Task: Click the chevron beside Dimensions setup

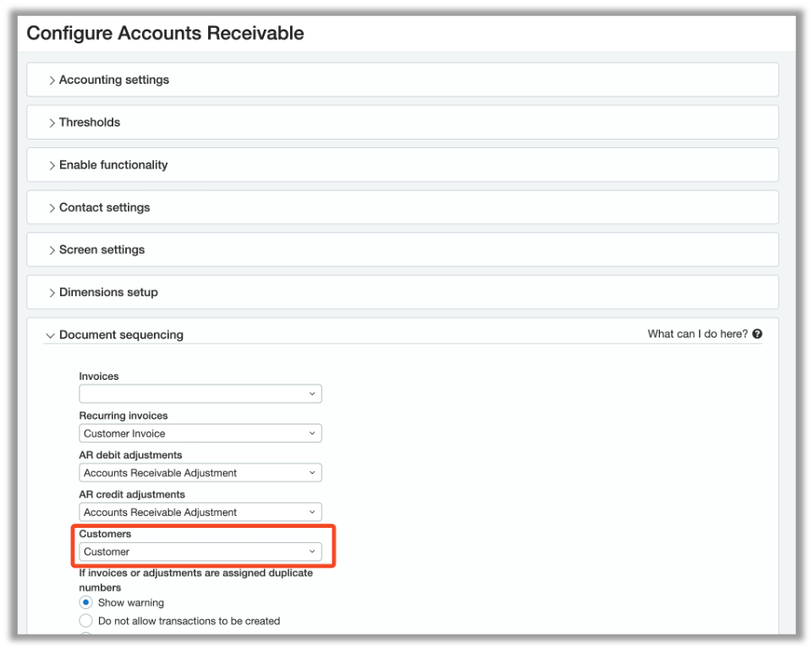Action: 52,292
